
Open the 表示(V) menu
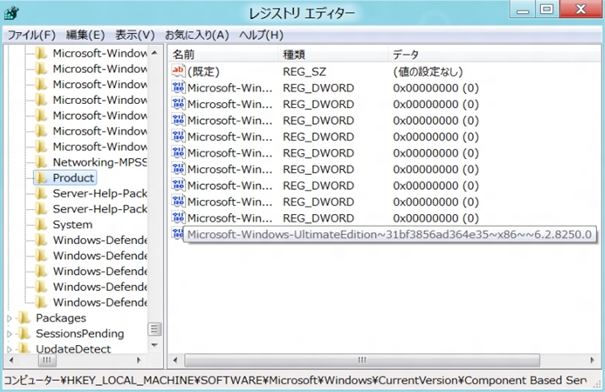(x=135, y=35)
